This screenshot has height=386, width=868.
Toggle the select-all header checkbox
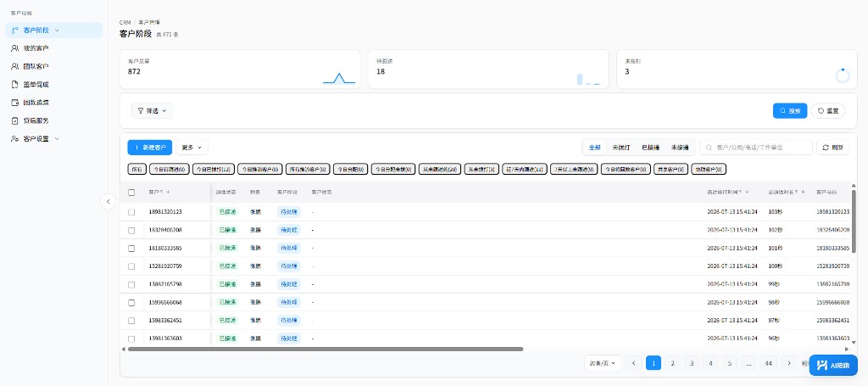[x=131, y=193]
